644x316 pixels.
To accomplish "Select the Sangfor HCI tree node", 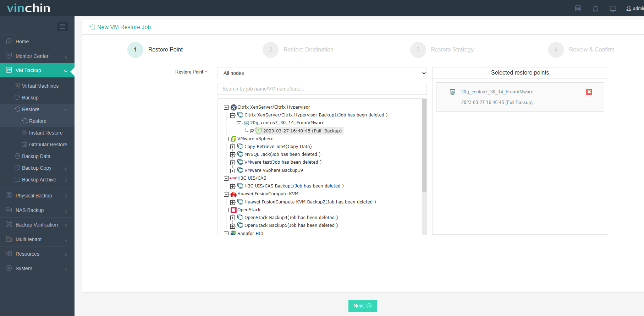I will click(x=251, y=233).
